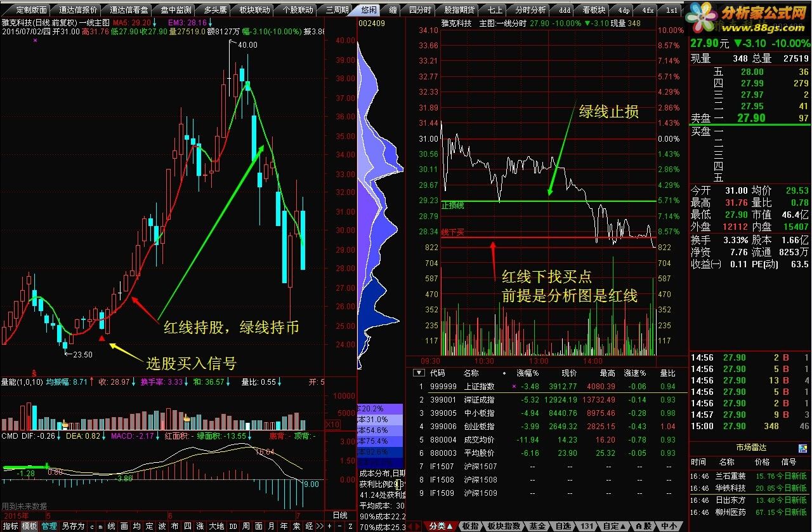This screenshot has width=812, height=532.
Task: Switch to the 三周期 tab
Action: 337,10
